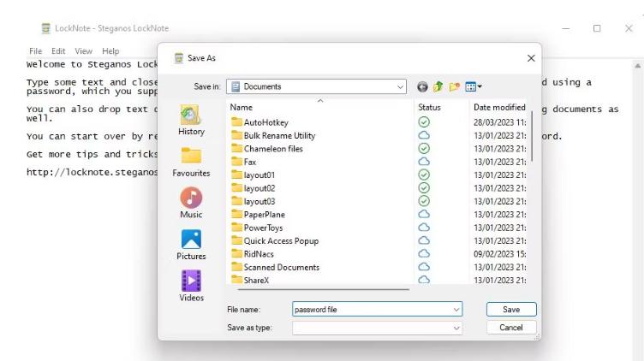The image size is (644, 361).
Task: Open the Edit menu in LockNote
Action: 58,50
